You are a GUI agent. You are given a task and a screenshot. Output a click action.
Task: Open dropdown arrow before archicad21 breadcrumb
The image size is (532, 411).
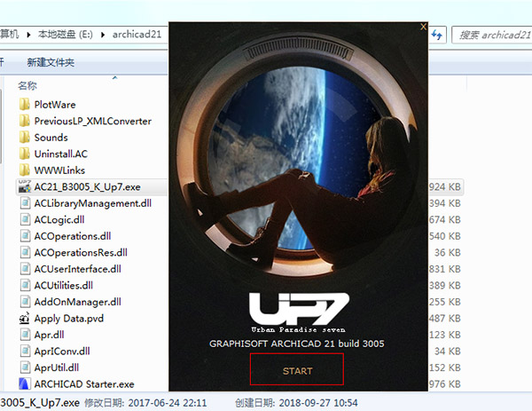click(x=103, y=35)
